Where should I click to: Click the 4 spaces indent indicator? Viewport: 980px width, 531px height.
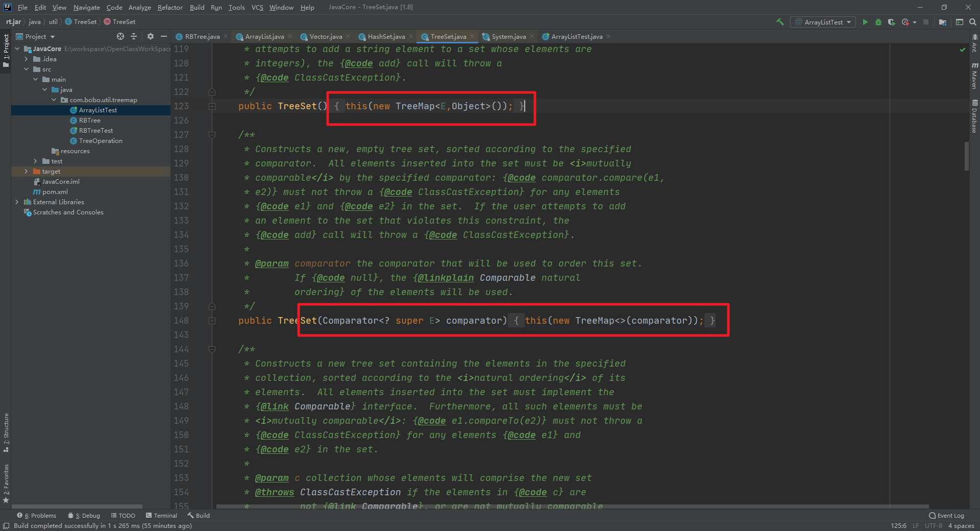(x=961, y=525)
